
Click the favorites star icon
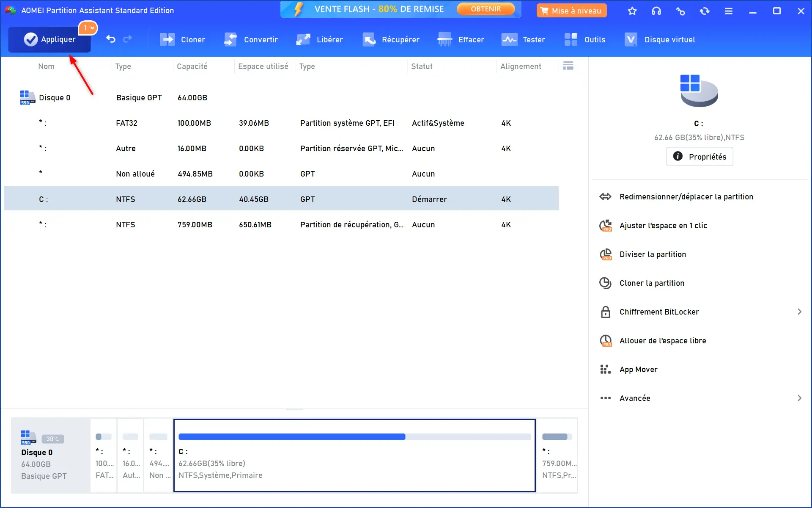[x=632, y=11]
